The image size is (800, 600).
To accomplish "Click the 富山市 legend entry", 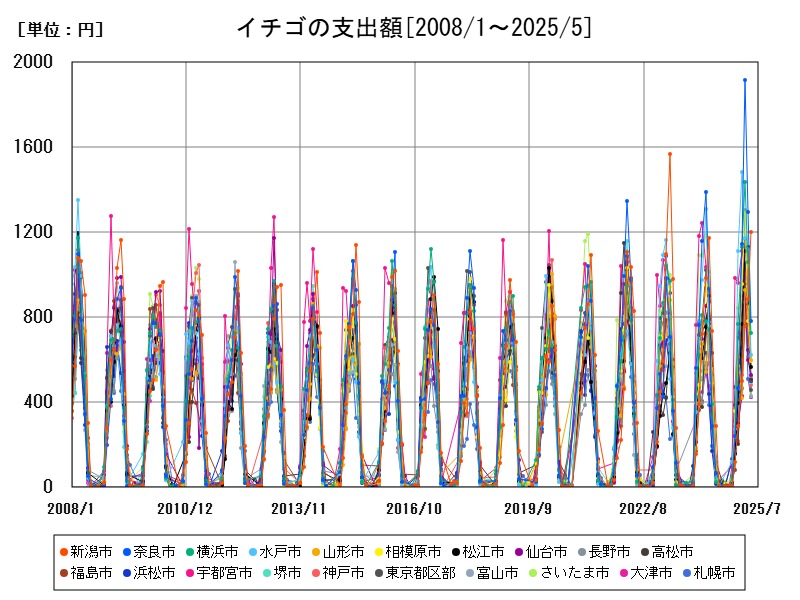I will tap(492, 573).
